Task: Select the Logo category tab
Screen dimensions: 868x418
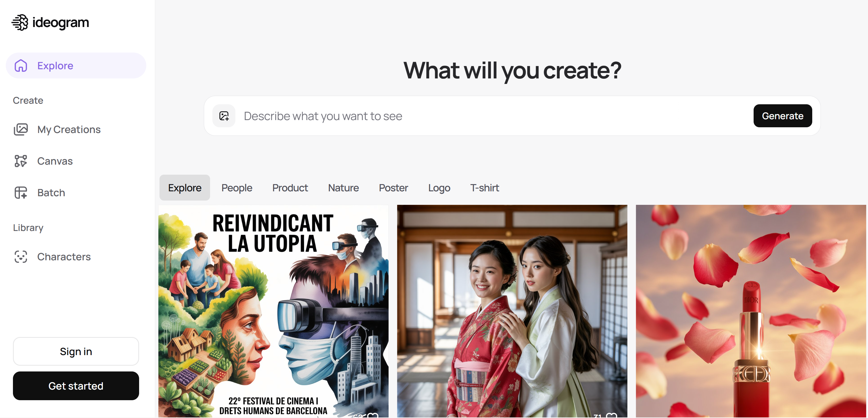Action: point(439,188)
